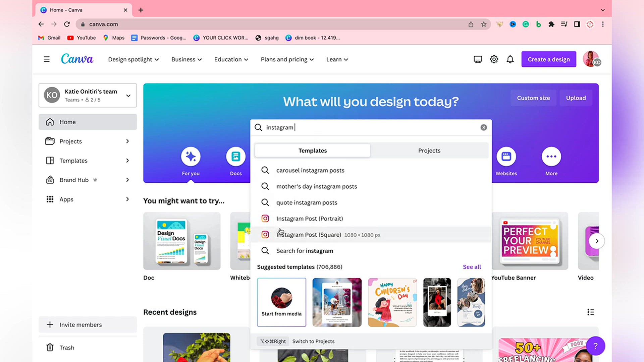Expand the Design spotlight menu
Viewport: 644px width, 362px height.
[133, 59]
